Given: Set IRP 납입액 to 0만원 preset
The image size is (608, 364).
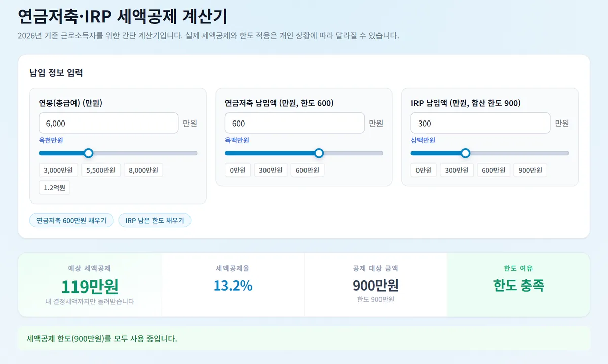Looking at the screenshot, I should (424, 170).
